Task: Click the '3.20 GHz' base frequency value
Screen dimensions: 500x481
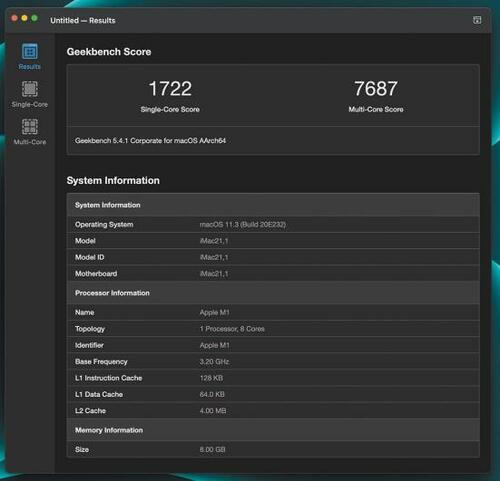Action: 214,362
